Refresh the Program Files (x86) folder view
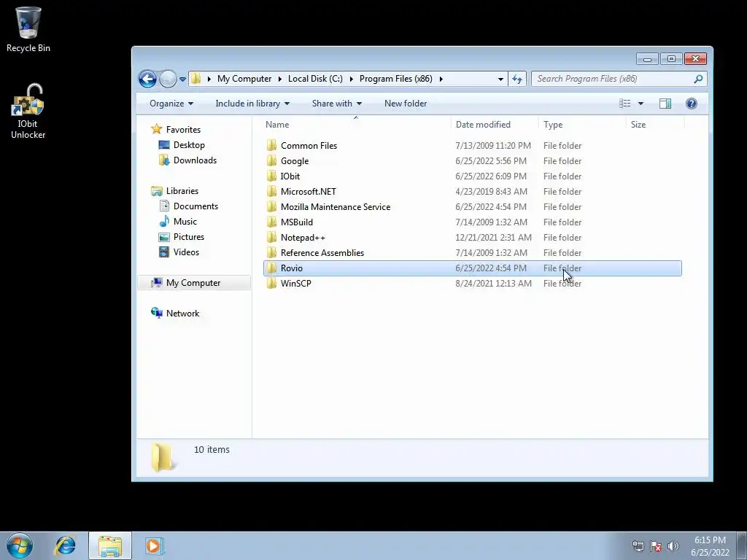 tap(517, 79)
